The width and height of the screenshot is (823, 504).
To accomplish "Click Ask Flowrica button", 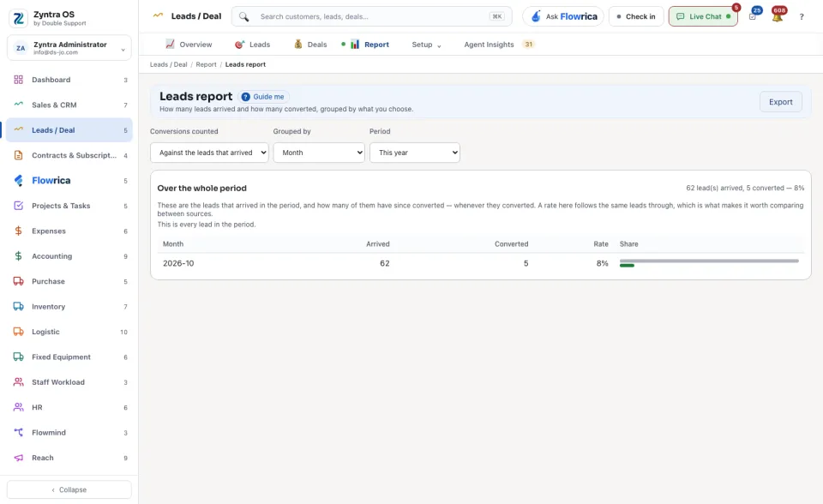I will pyautogui.click(x=563, y=17).
